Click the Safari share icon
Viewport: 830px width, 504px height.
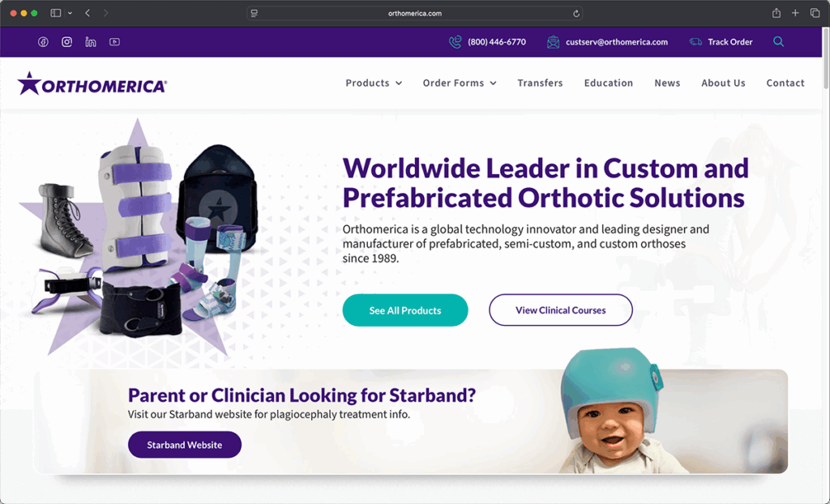pyautogui.click(x=776, y=13)
